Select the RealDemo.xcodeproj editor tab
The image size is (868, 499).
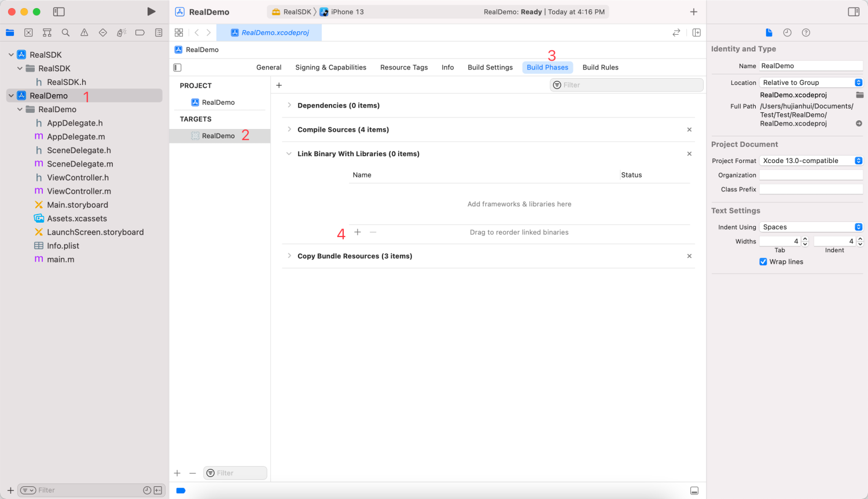[x=269, y=32]
